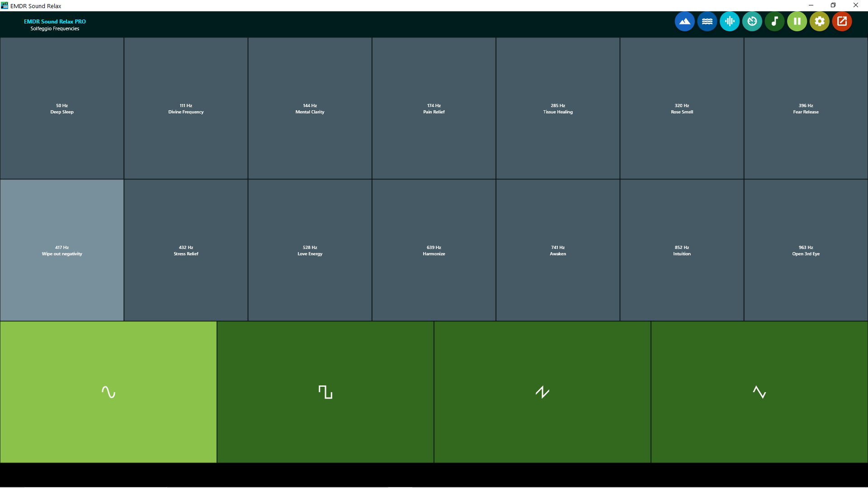Click the cyan audio waveform icon
This screenshot has height=488, width=868.
click(729, 21)
